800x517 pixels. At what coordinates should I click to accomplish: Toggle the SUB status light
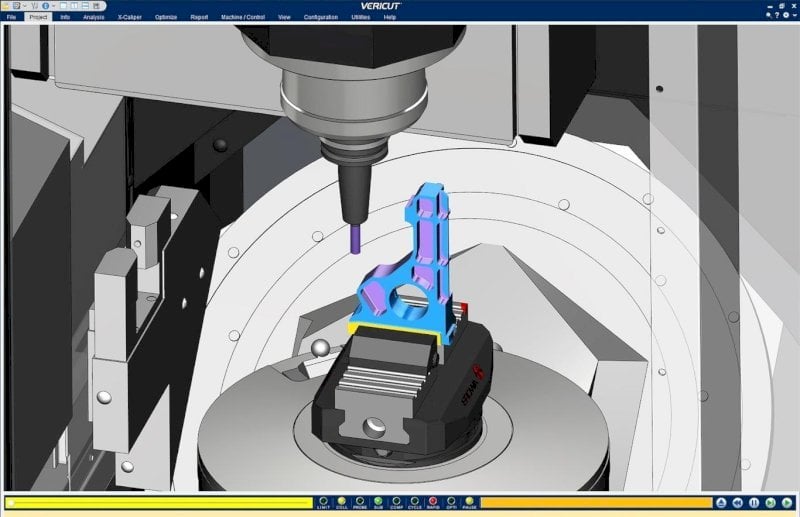[x=378, y=503]
